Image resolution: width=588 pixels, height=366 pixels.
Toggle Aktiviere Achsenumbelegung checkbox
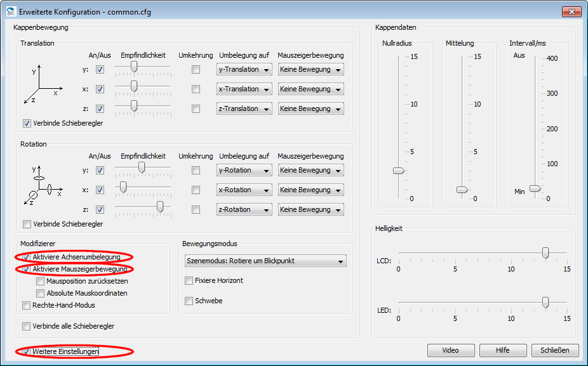point(26,257)
